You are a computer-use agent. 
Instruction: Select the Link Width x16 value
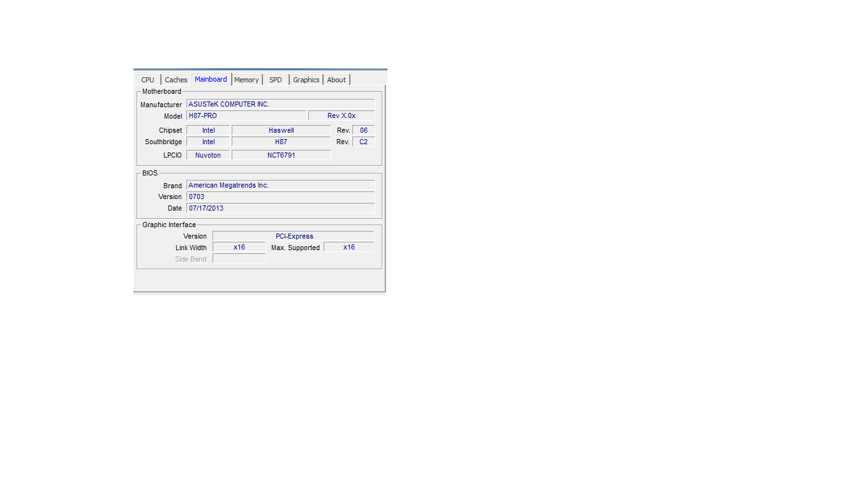tap(239, 247)
